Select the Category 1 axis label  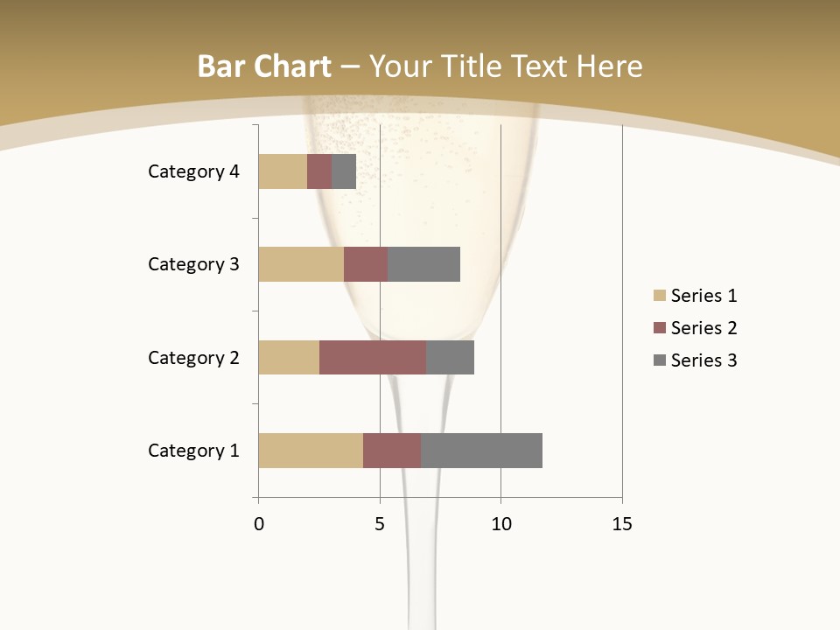coord(192,451)
